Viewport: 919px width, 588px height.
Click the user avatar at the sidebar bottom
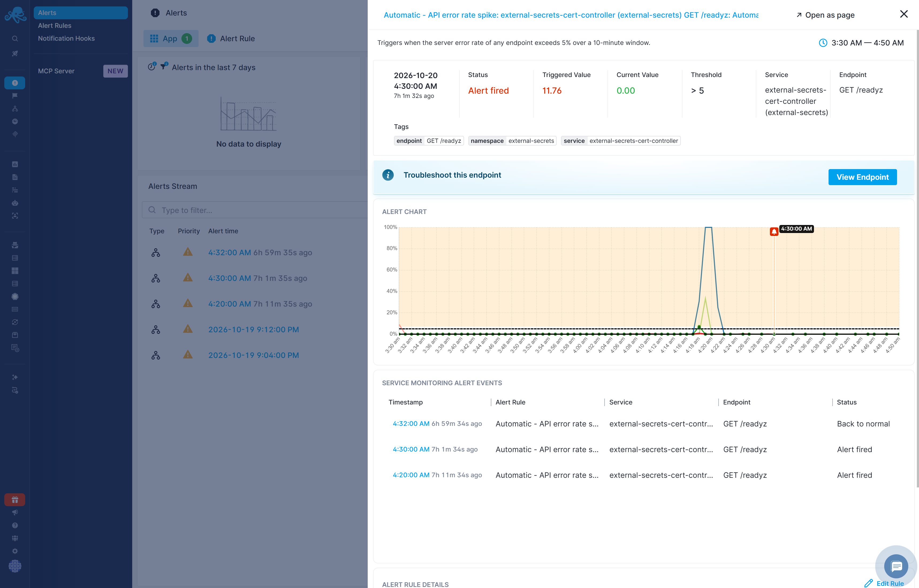pyautogui.click(x=15, y=566)
